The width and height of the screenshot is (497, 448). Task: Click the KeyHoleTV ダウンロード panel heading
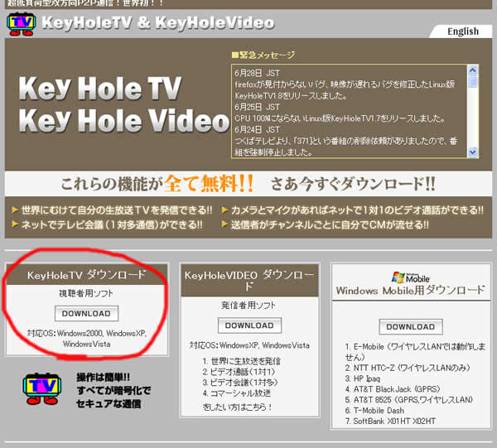pyautogui.click(x=86, y=275)
